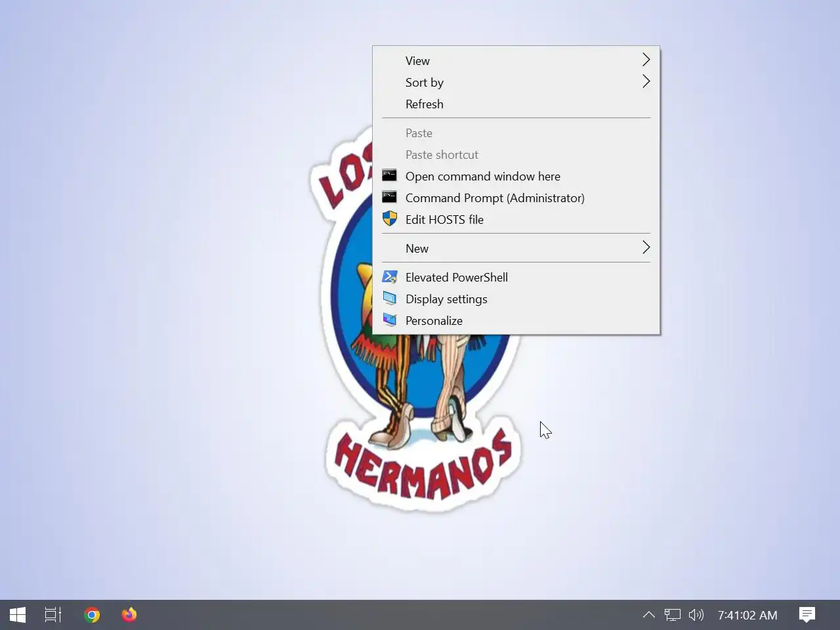Choose Personalize from context menu

pos(516,320)
